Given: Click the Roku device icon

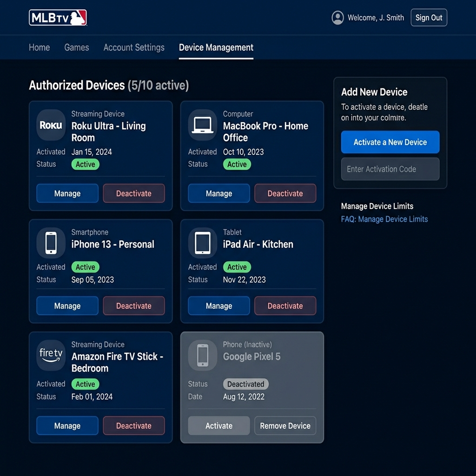Looking at the screenshot, I should (x=51, y=125).
